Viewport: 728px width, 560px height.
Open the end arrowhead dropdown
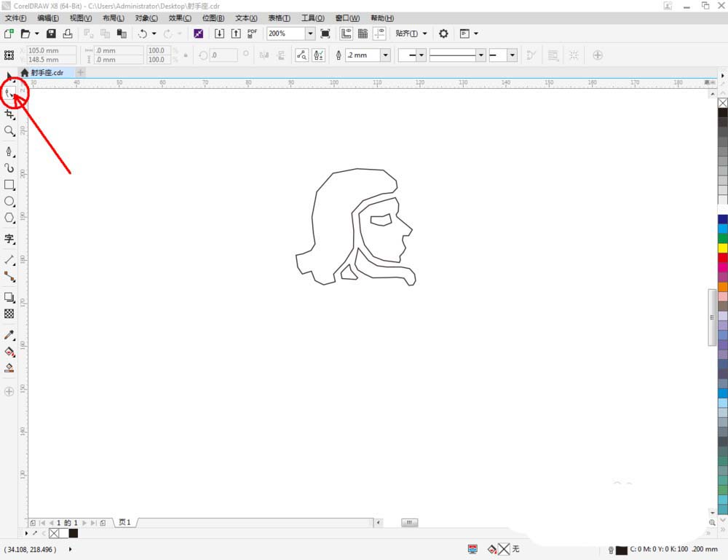[x=512, y=55]
